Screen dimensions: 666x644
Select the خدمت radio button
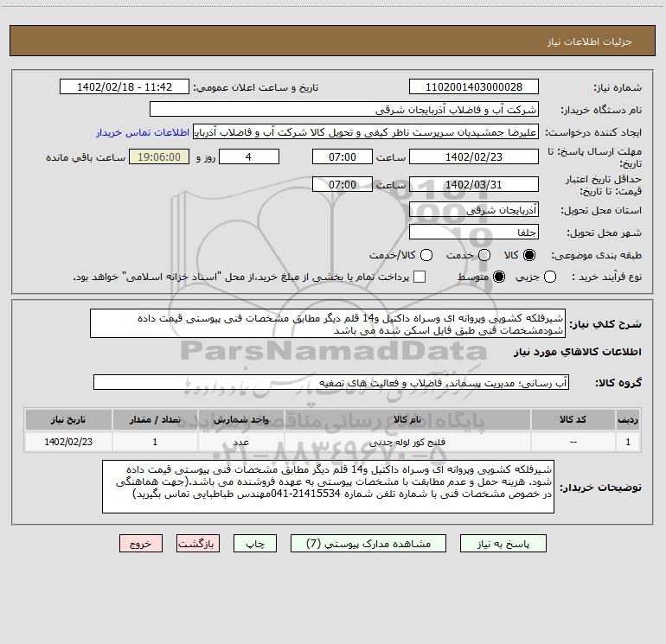click(484, 255)
